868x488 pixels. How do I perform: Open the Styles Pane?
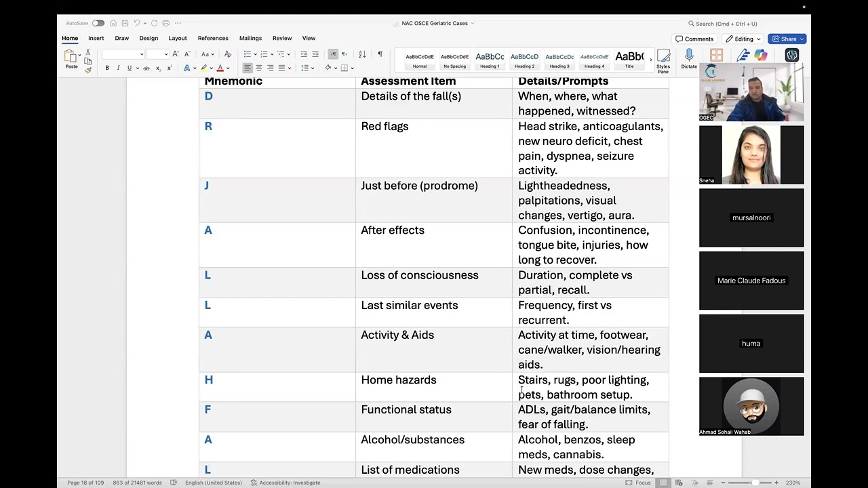663,60
